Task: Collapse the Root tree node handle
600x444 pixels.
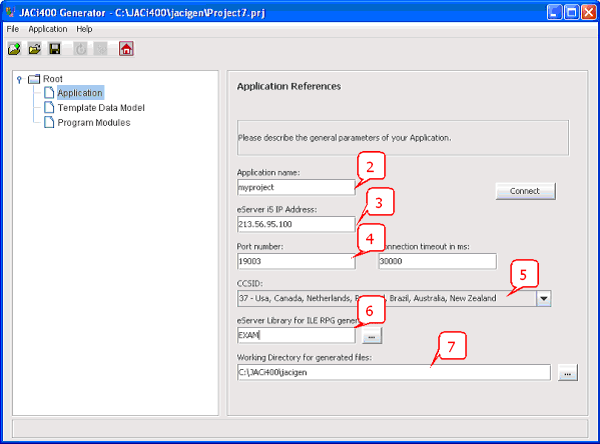Action: tap(19, 79)
